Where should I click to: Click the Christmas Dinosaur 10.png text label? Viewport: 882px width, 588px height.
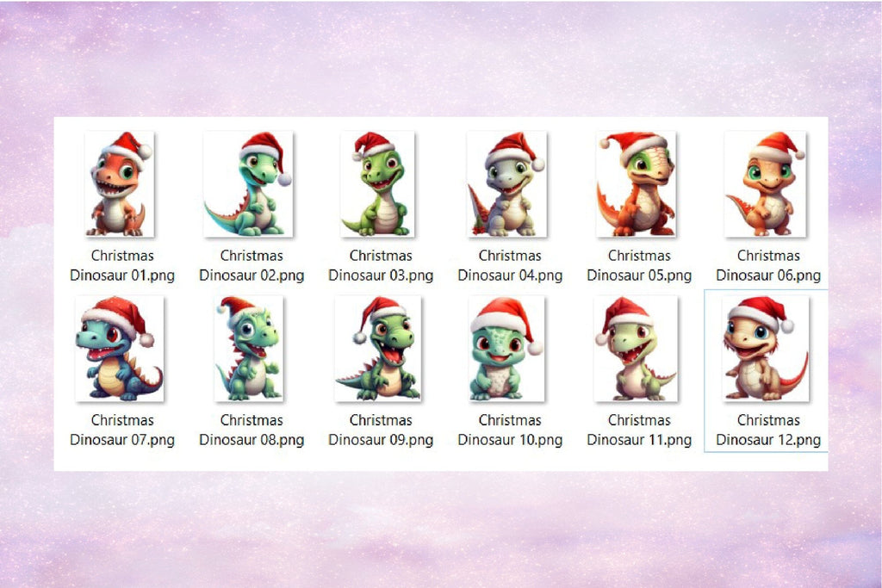point(509,430)
